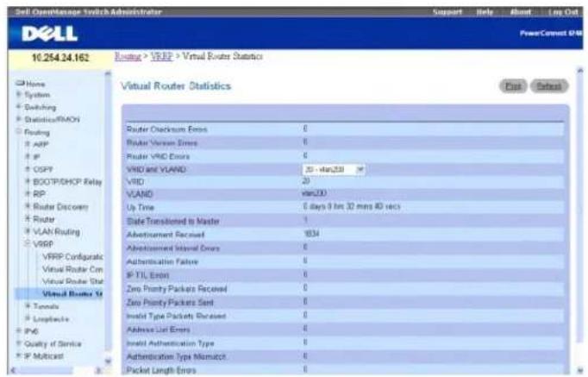Click the navigation tree scrollbar up arrow
Image resolution: width=588 pixels, height=377 pixels.
coord(108,74)
